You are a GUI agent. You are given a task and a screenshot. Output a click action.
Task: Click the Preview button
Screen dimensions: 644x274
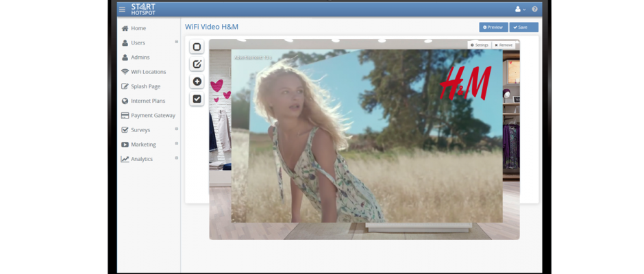click(x=493, y=27)
